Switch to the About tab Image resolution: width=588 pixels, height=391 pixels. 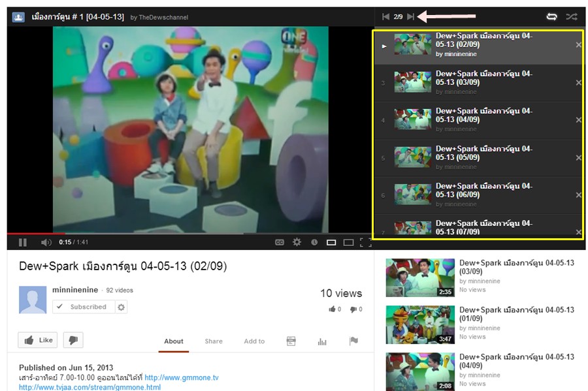174,341
